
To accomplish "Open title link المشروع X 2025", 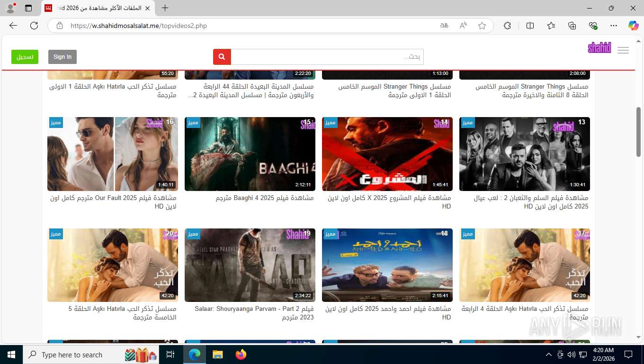I will click(389, 202).
